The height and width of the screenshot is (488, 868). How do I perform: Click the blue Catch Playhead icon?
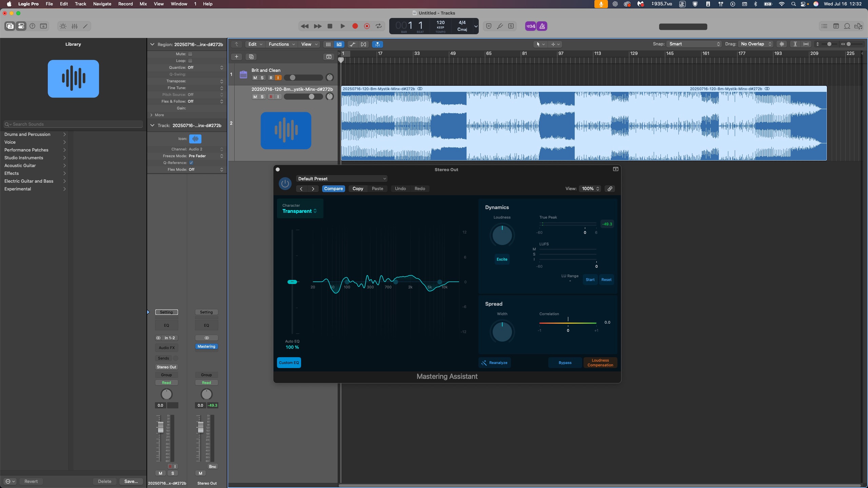pos(377,44)
